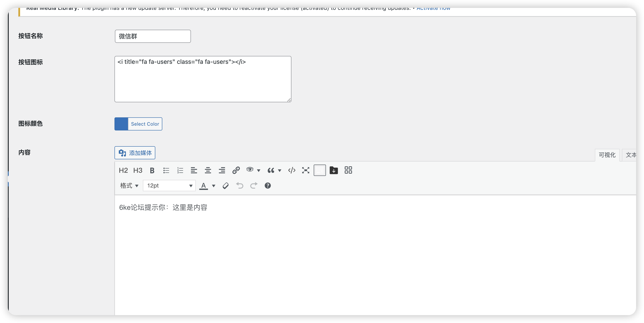644x323 pixels.
Task: Click the blue icon color swatch
Action: pyautogui.click(x=121, y=124)
